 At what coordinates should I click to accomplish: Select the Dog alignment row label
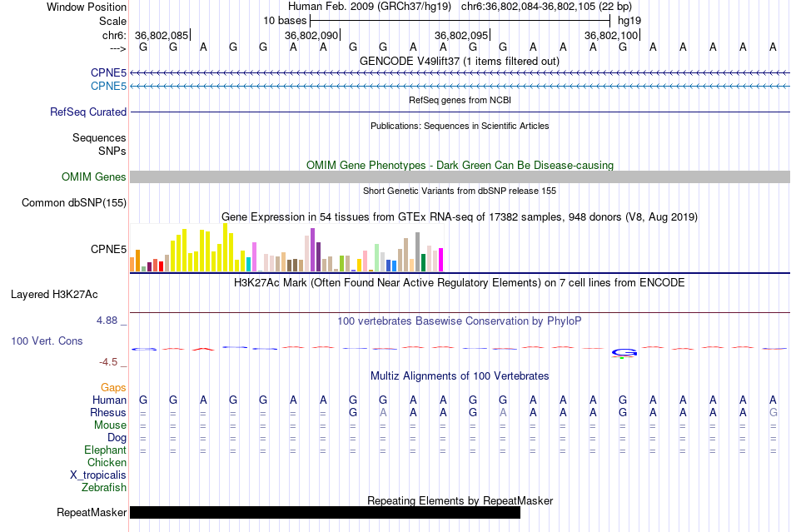click(x=117, y=438)
